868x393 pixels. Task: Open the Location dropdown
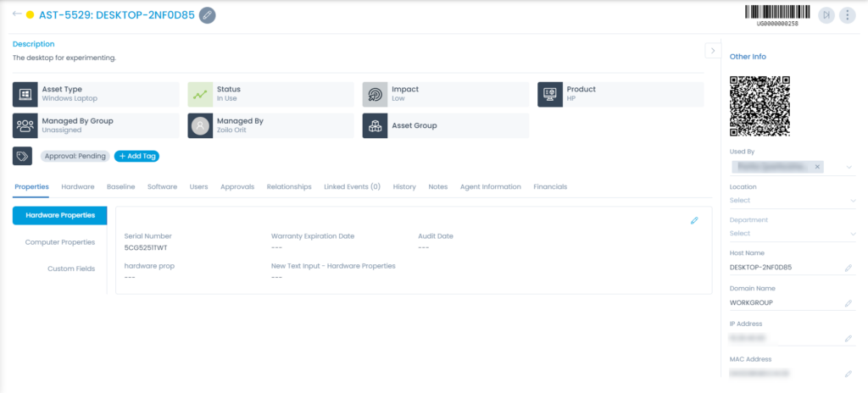click(793, 201)
